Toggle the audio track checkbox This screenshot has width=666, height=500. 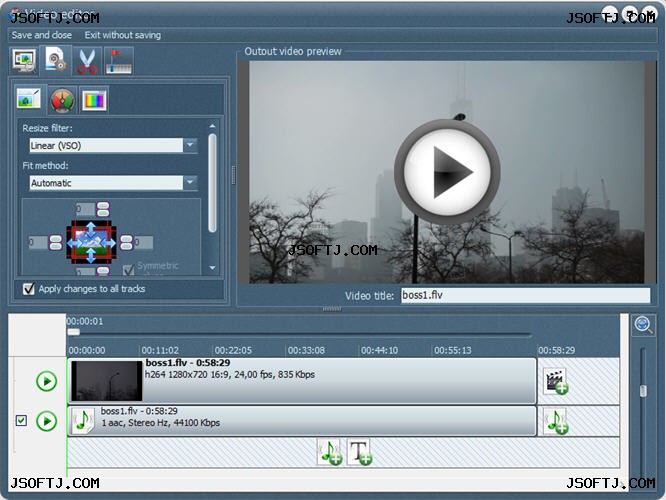click(21, 421)
